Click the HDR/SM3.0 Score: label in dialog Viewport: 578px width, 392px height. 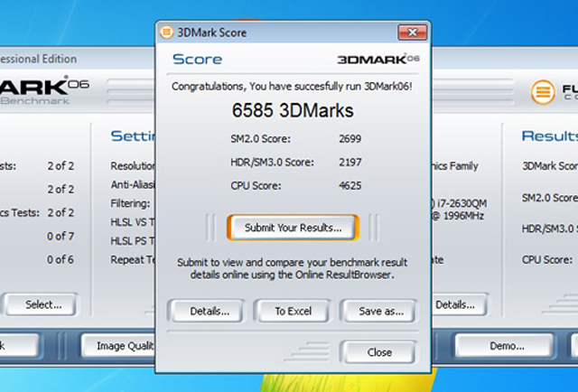point(272,163)
